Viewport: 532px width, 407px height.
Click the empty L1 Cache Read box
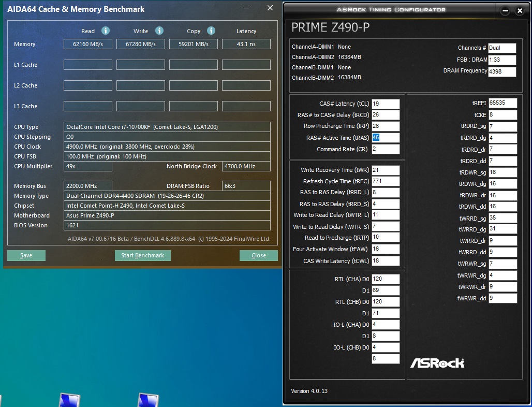pyautogui.click(x=88, y=65)
